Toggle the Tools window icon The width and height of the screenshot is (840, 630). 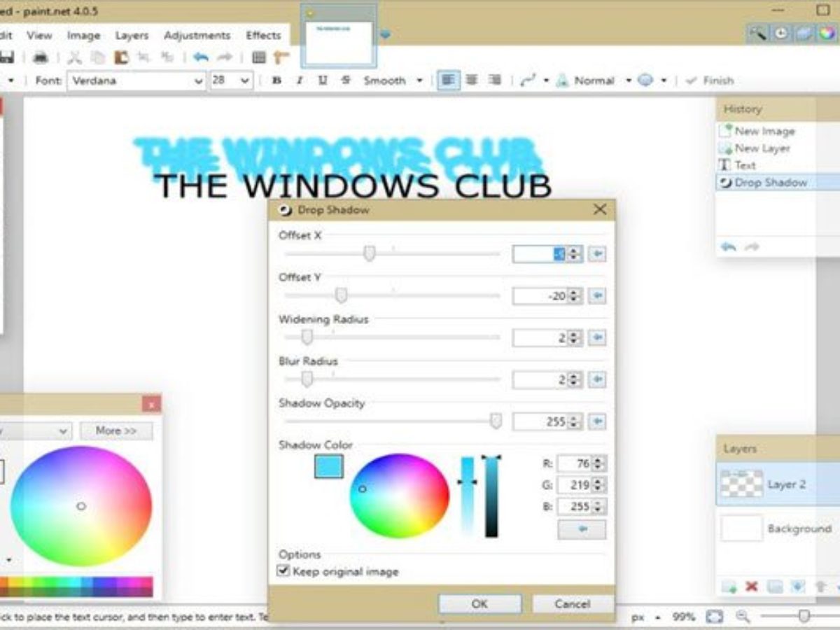click(757, 33)
